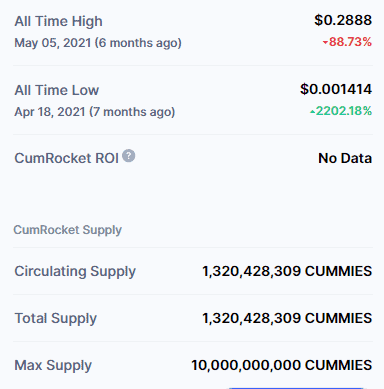This screenshot has height=389, width=384.
Task: Click the CumRocket ROI help question-mark icon
Action: click(129, 156)
